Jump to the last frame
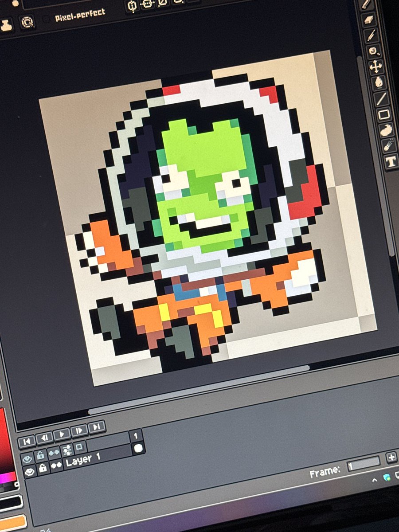Screen dimensions: 399x532 point(96,426)
